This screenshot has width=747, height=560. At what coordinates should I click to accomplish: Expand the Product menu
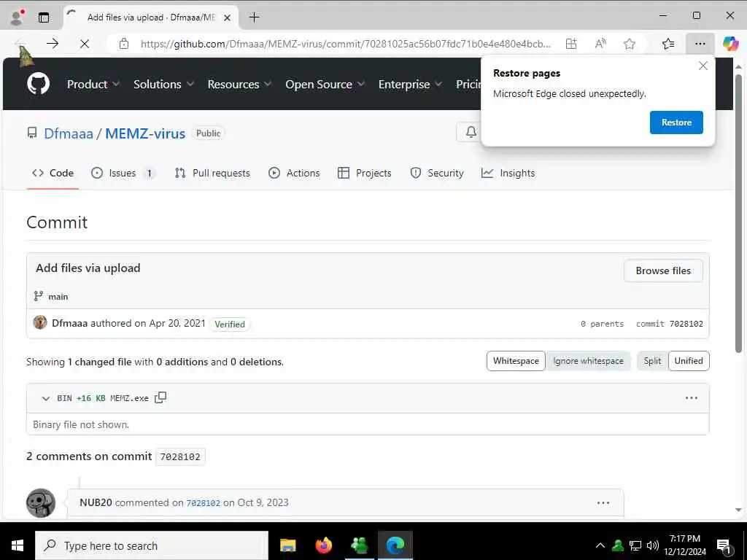click(x=93, y=85)
